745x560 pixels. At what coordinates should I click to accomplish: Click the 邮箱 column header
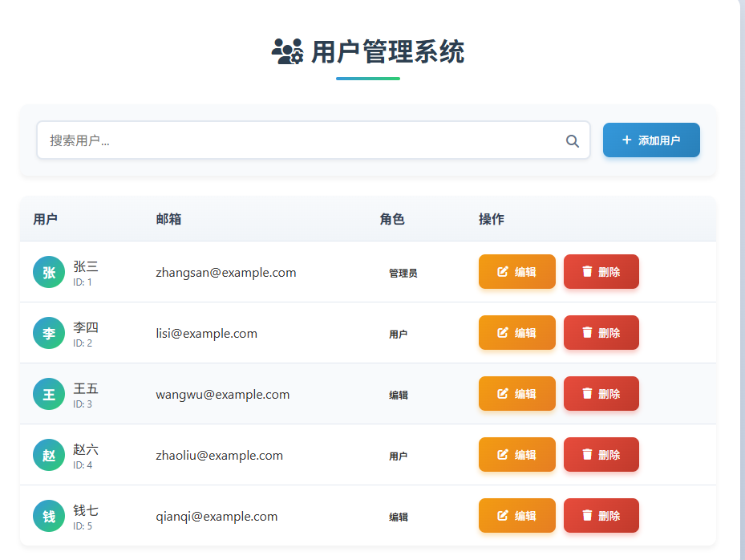(x=168, y=219)
